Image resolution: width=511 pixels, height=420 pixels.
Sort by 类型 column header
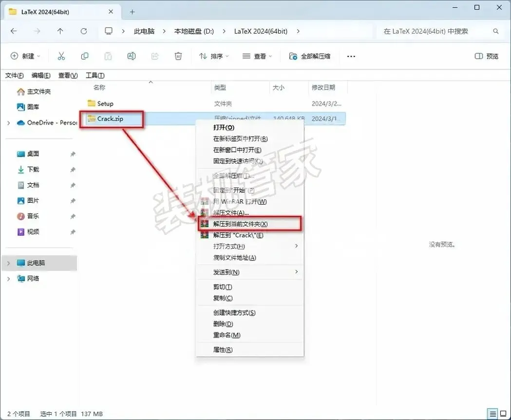point(220,87)
